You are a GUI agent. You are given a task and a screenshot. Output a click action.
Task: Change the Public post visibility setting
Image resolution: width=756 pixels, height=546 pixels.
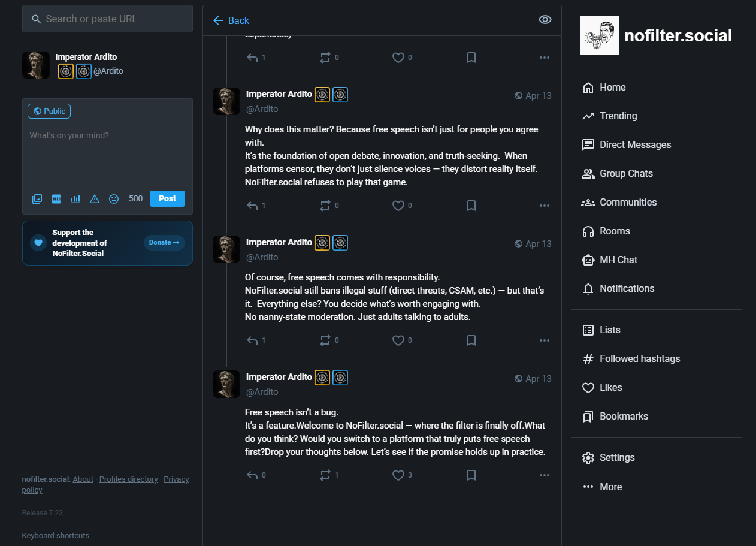[x=49, y=111]
